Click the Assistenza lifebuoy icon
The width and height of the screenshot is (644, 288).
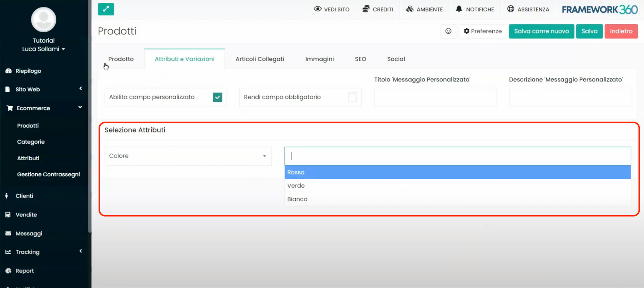511,9
